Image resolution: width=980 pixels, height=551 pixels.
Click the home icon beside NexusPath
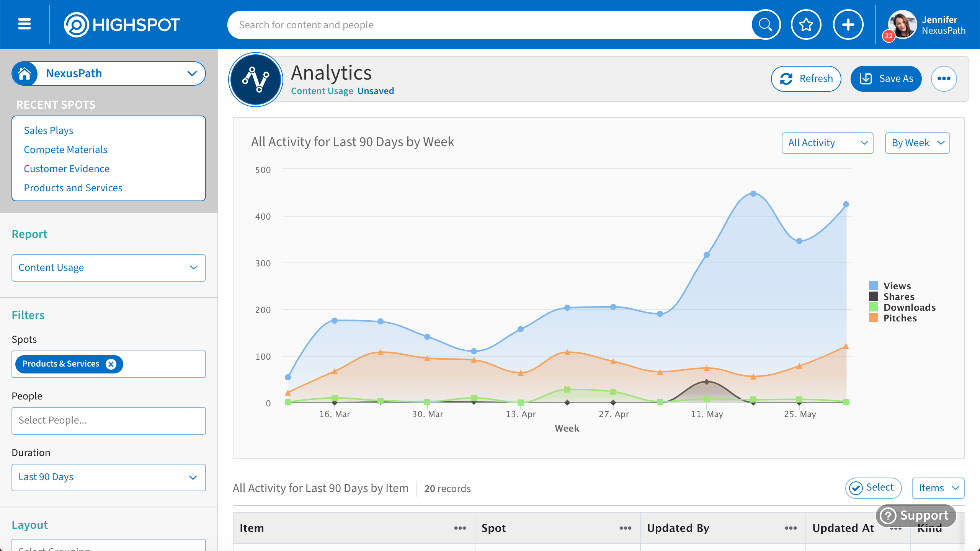click(x=25, y=73)
